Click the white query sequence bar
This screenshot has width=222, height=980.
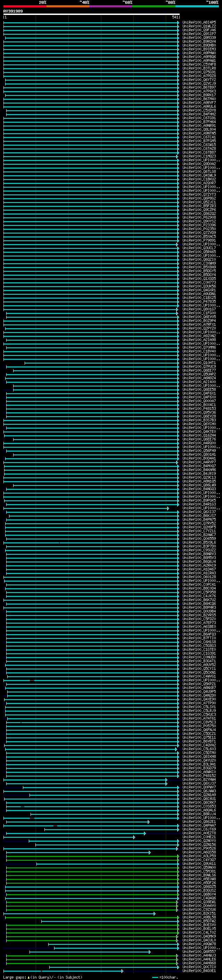[92, 14]
